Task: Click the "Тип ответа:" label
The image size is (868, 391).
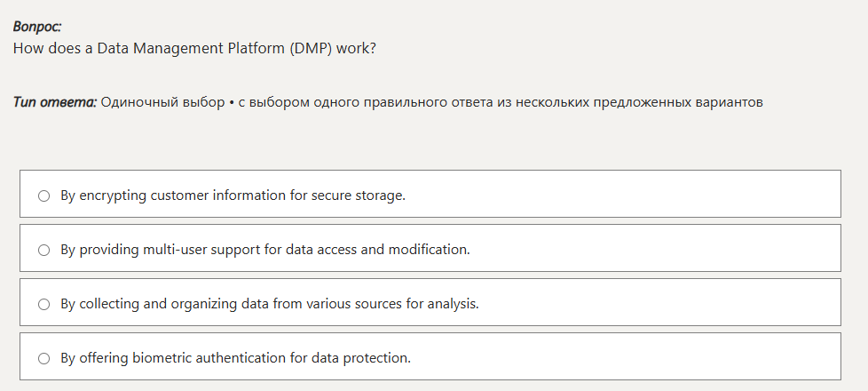Action: coord(54,102)
